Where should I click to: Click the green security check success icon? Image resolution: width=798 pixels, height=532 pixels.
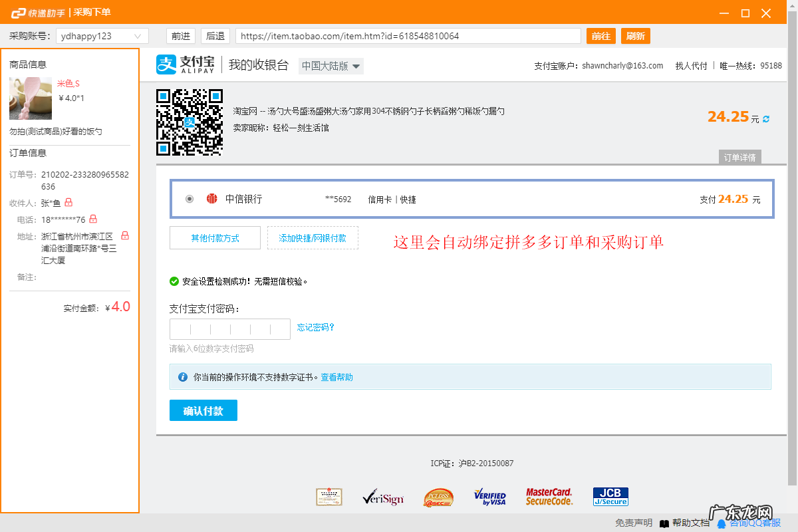pos(174,281)
